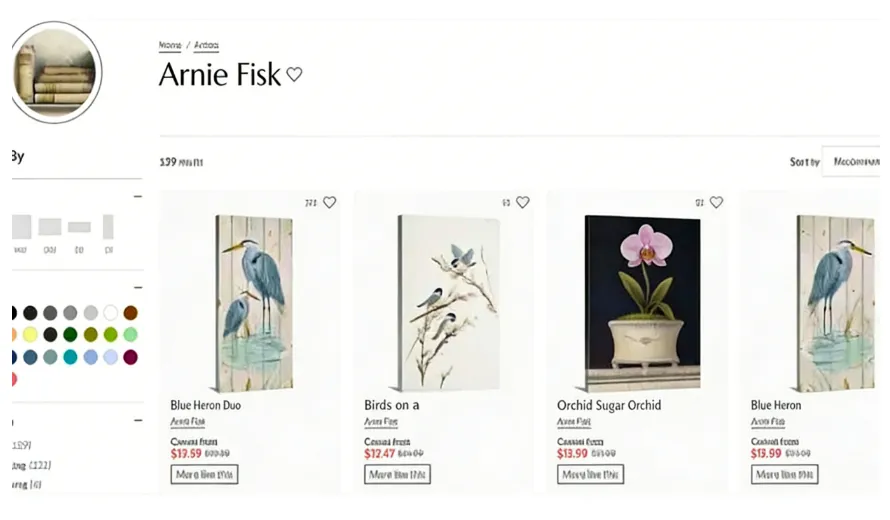Click More like this under Blue Heron Duo

[x=204, y=474]
